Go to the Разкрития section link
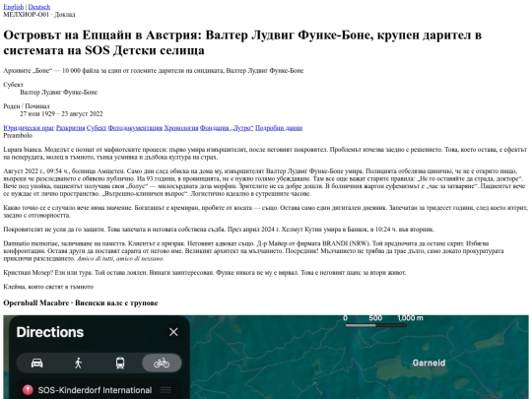Viewport: 532px width, 399px height. pyautogui.click(x=70, y=128)
